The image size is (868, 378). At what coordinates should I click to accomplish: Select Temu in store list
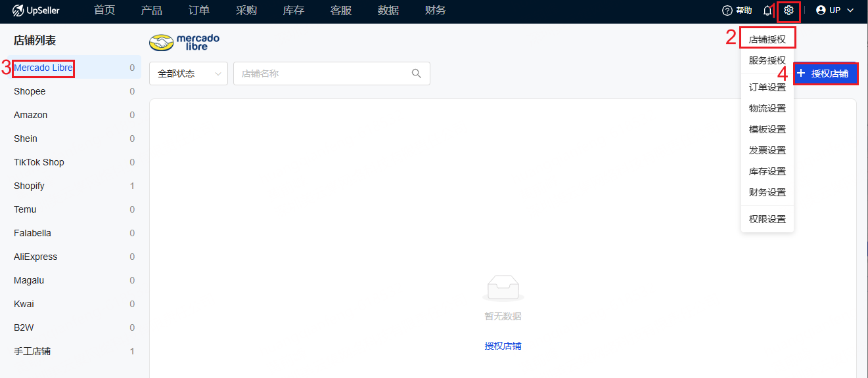click(70, 209)
